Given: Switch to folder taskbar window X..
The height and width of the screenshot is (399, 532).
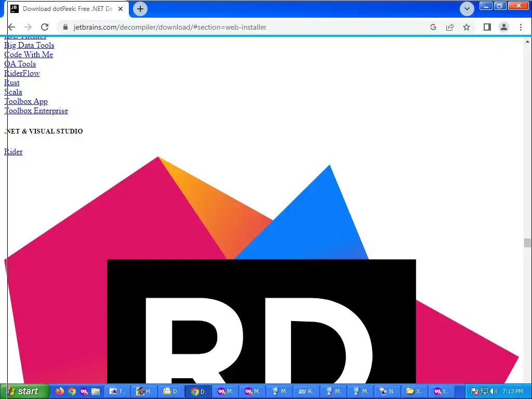Looking at the screenshot, I should (414, 392).
